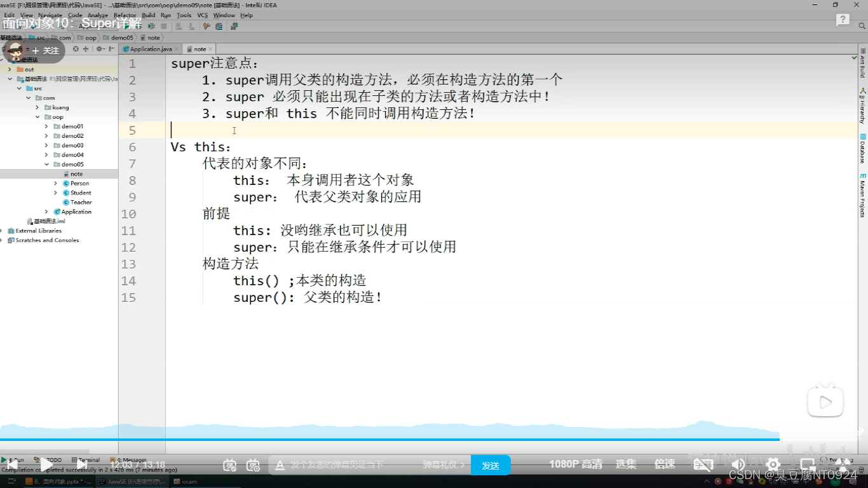This screenshot has height=488, width=868.
Task: Select the Teacher class in tree
Action: 77,203
